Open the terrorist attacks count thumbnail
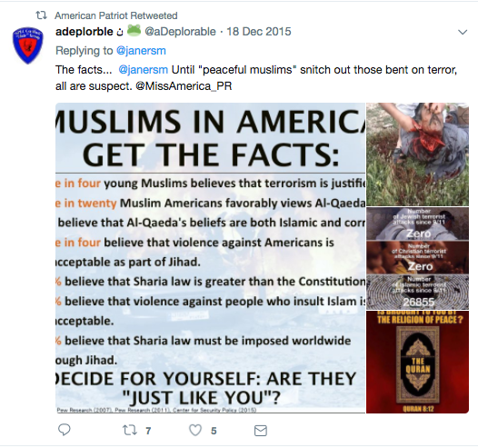This screenshot has width=478, height=448. 417,258
